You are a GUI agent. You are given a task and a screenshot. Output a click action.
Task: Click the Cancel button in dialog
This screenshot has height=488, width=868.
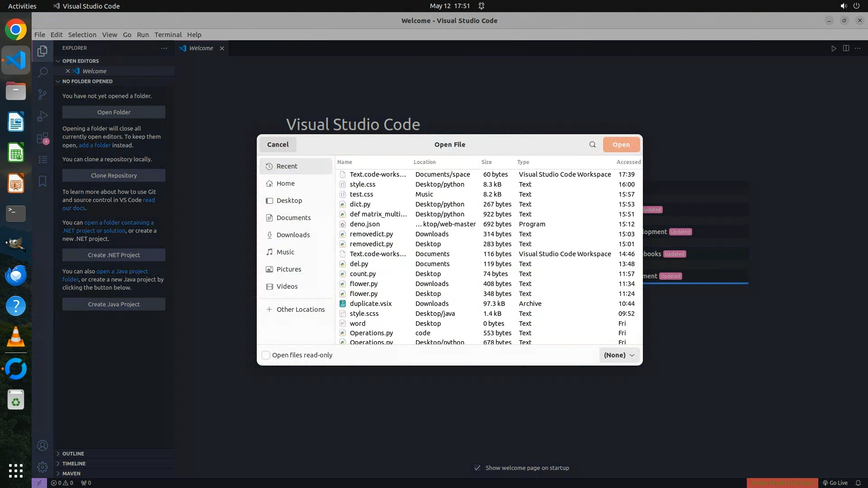pos(278,145)
